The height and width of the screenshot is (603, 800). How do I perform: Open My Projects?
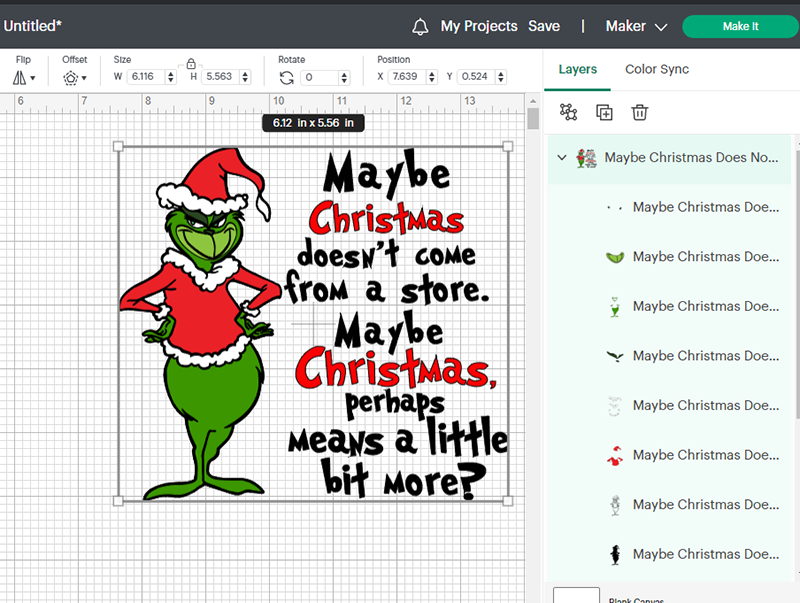pyautogui.click(x=479, y=26)
